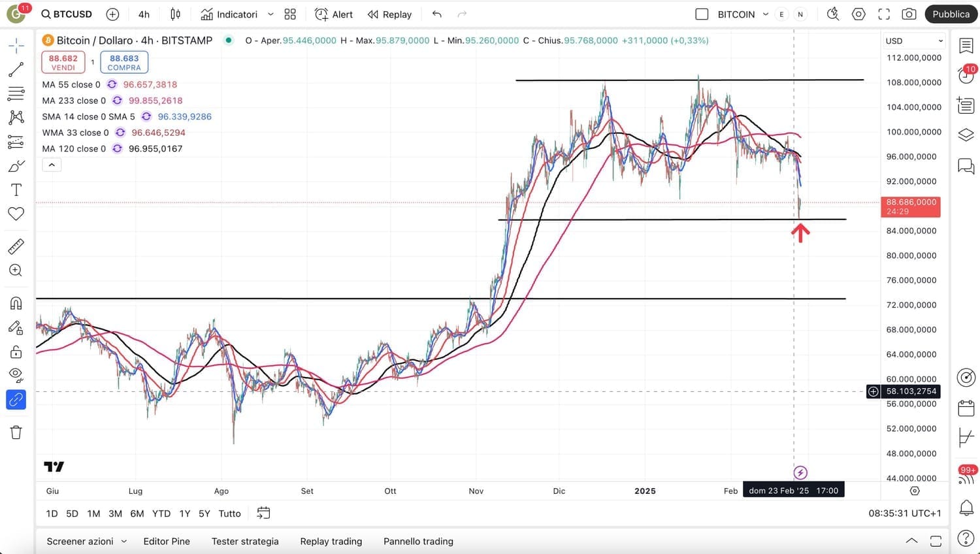Select the text annotation tool
Image resolution: width=980 pixels, height=554 pixels.
[x=16, y=190]
